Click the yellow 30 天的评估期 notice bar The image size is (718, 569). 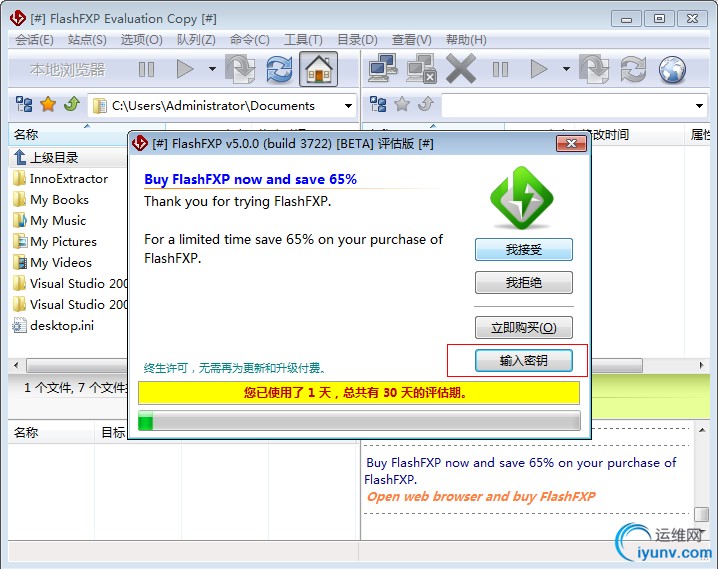point(359,393)
